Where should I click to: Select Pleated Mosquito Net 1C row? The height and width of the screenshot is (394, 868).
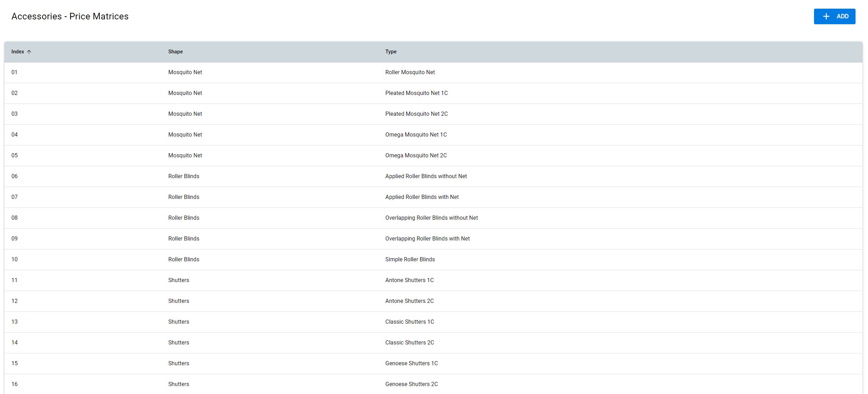[x=416, y=93]
